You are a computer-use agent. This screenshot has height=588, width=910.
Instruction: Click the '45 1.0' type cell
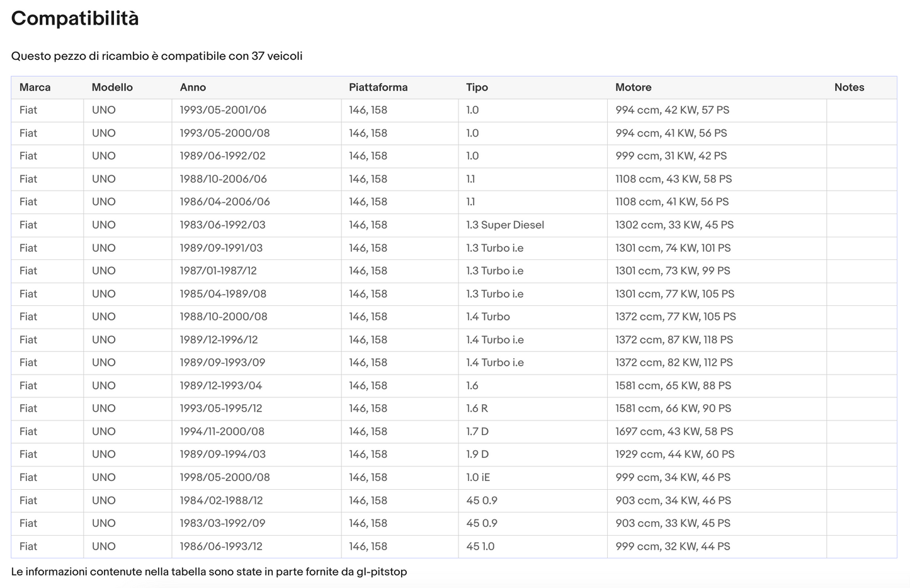[480, 546]
